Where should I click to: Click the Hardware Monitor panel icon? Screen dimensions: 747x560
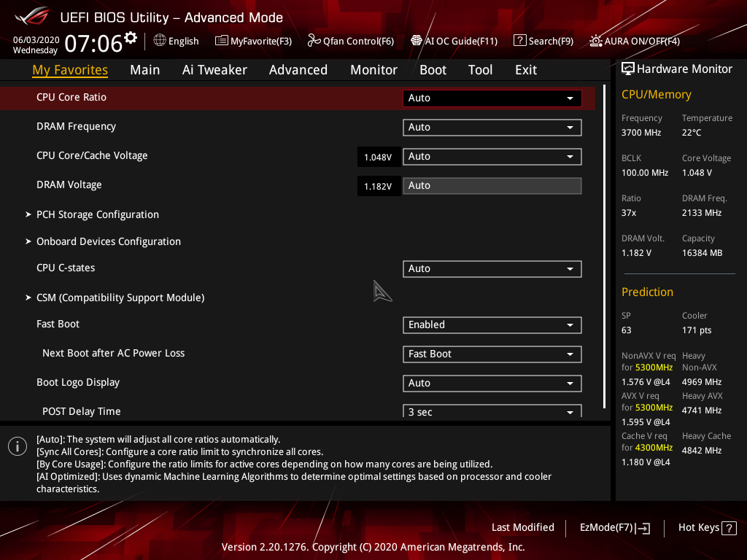[628, 69]
